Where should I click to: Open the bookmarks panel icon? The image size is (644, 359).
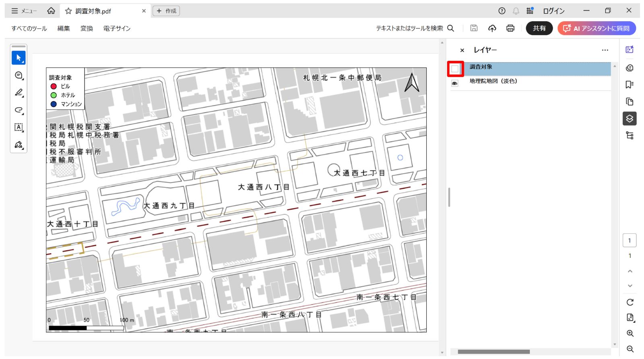(630, 85)
